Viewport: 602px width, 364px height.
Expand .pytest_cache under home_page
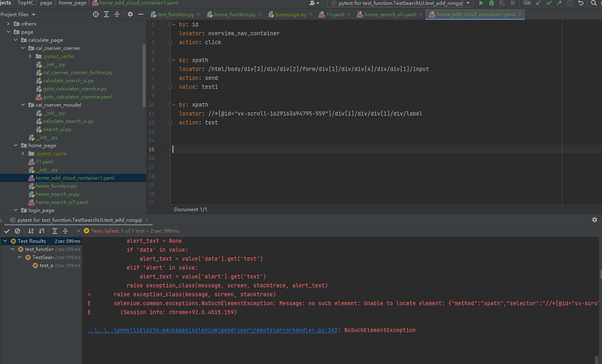click(x=23, y=153)
